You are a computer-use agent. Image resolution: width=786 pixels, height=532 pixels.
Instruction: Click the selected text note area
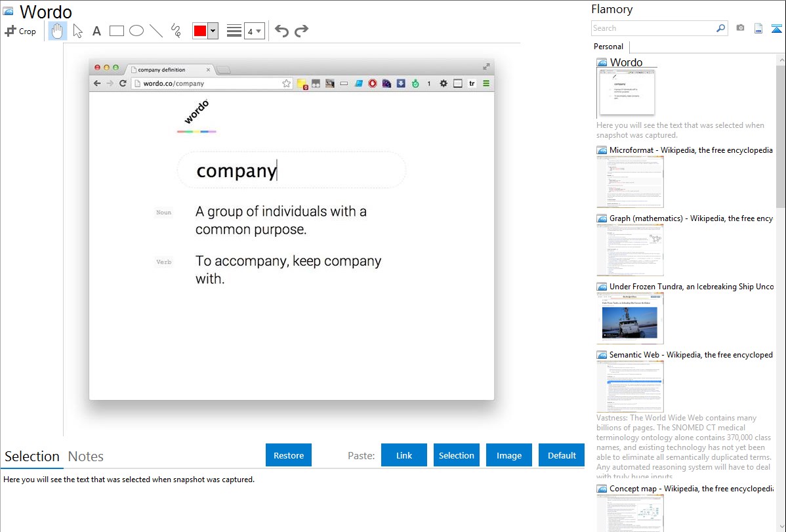[x=293, y=501]
